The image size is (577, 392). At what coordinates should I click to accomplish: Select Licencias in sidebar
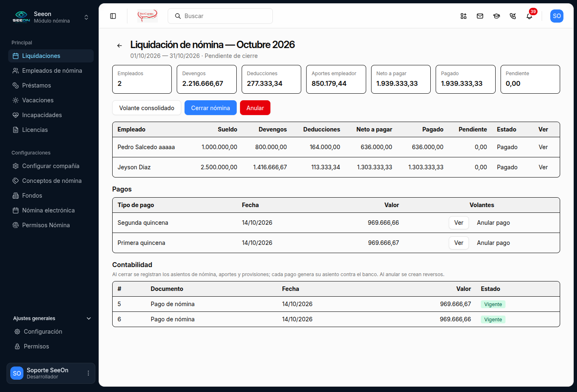tap(51, 130)
